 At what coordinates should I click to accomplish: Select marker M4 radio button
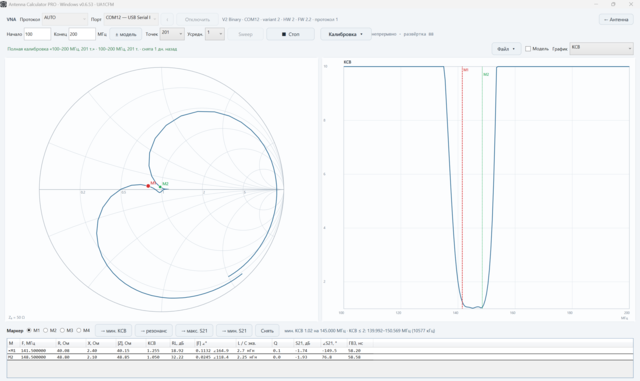pos(79,330)
